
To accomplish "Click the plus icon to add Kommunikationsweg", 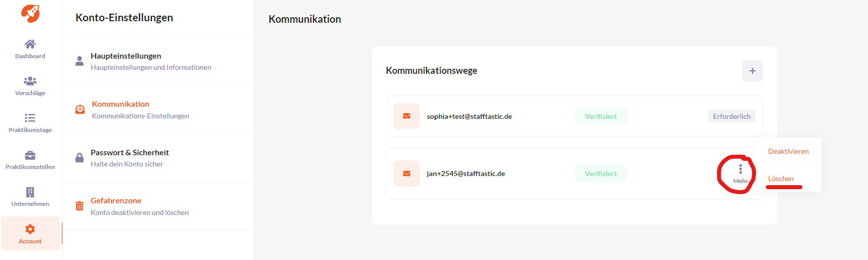I will (x=753, y=71).
